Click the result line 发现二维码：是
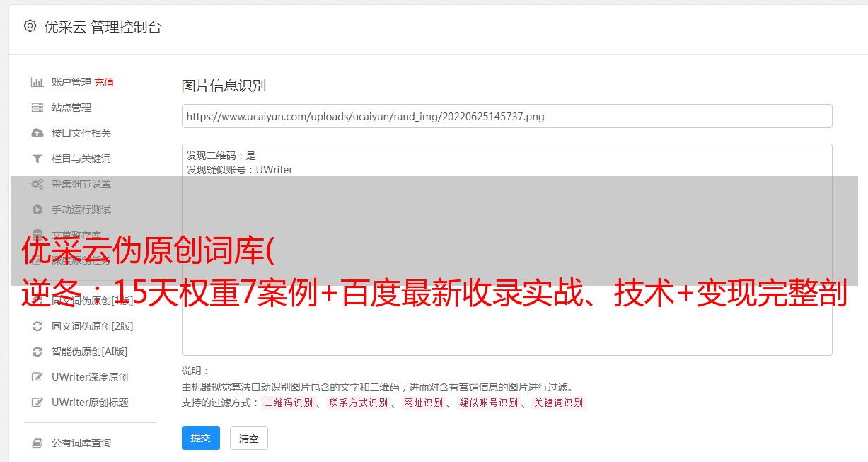This screenshot has width=868, height=462. click(x=221, y=155)
